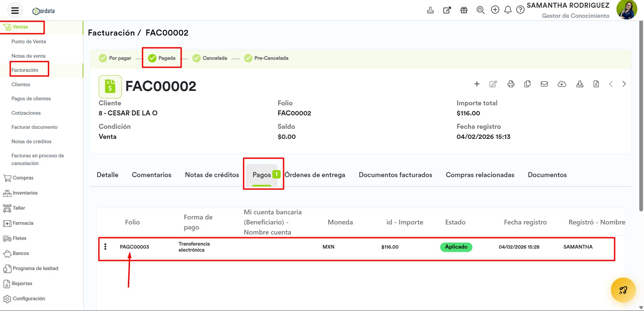Click the Aplicado status badge

456,247
